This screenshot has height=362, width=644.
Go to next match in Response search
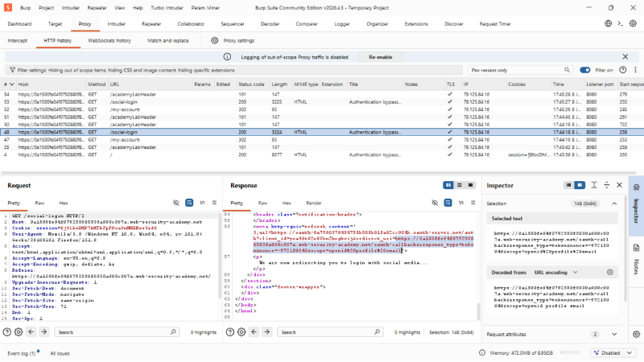[x=267, y=331]
